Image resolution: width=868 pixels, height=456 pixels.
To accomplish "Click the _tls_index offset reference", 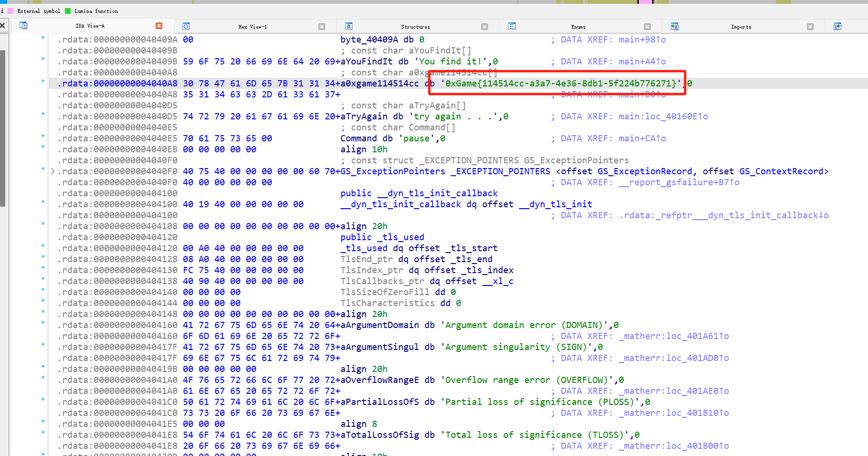I will point(487,270).
